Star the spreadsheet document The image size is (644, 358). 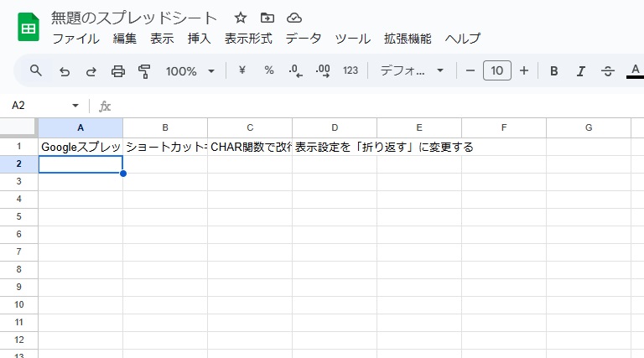[x=241, y=18]
